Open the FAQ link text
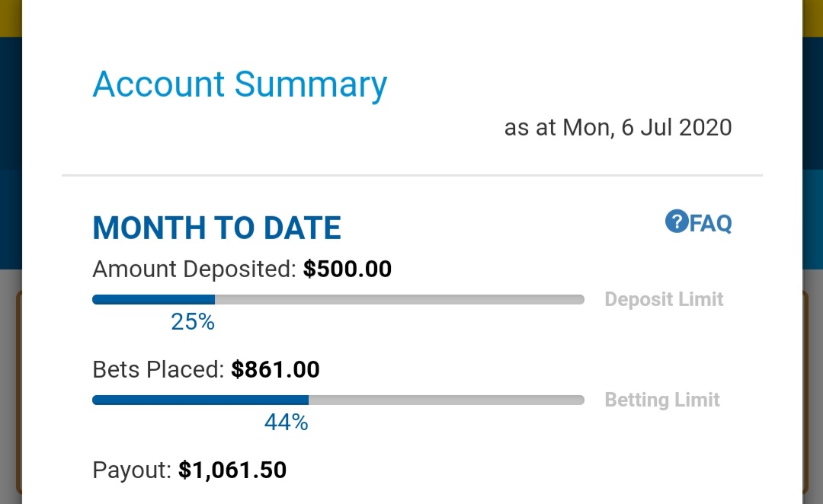The height and width of the screenshot is (504, 823). (x=711, y=223)
